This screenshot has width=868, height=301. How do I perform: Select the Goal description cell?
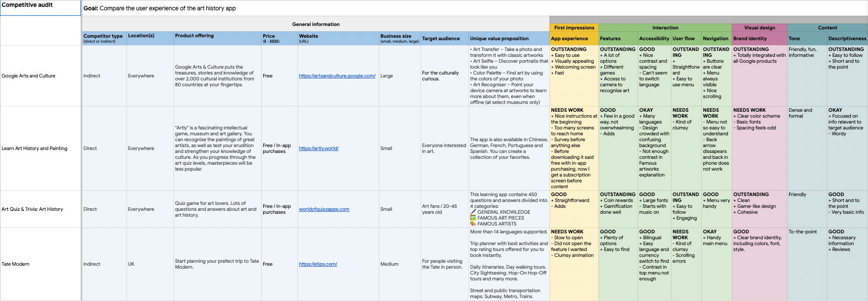pyautogui.click(x=474, y=8)
